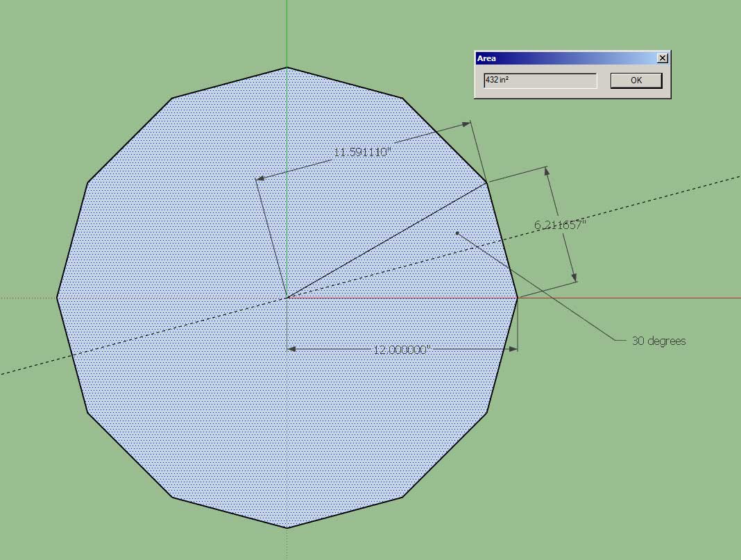This screenshot has height=560, width=741.
Task: Select the solid diagonal line from the origin
Action: coord(387,240)
